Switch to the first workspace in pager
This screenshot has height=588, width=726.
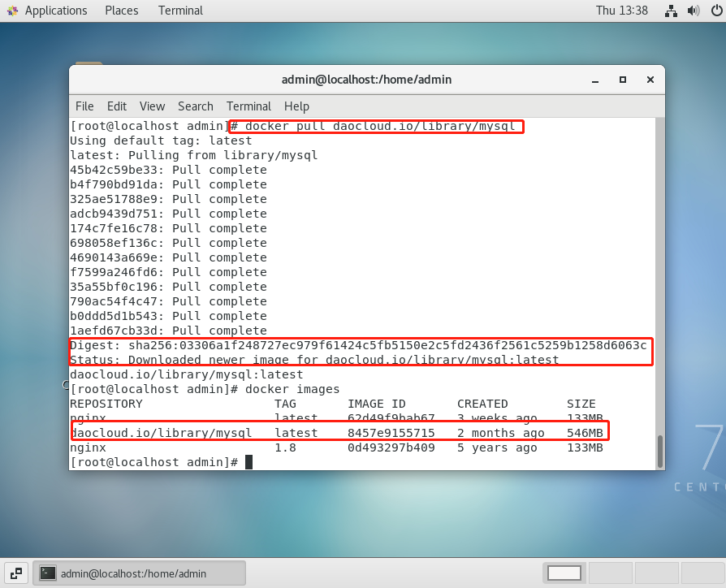click(564, 573)
